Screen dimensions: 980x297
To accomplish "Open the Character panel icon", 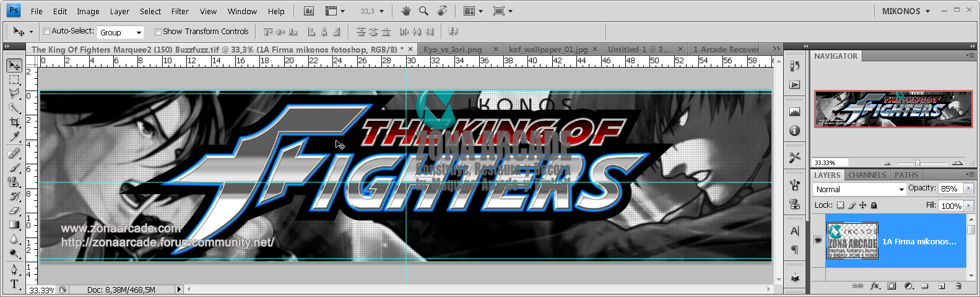I will pyautogui.click(x=795, y=231).
